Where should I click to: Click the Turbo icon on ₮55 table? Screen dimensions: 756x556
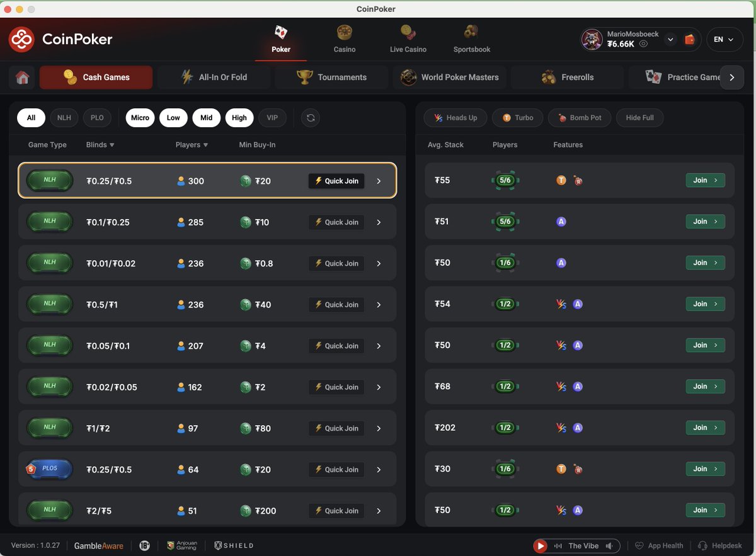tap(561, 181)
